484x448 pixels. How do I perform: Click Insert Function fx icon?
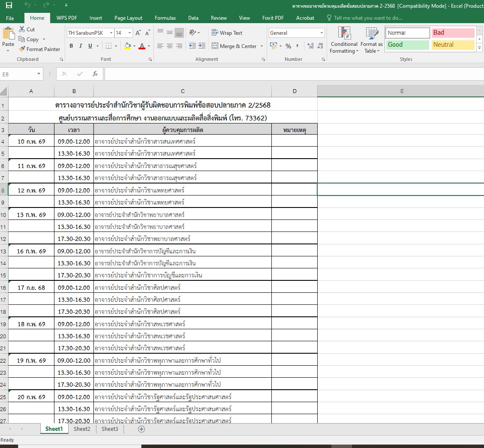pos(95,74)
